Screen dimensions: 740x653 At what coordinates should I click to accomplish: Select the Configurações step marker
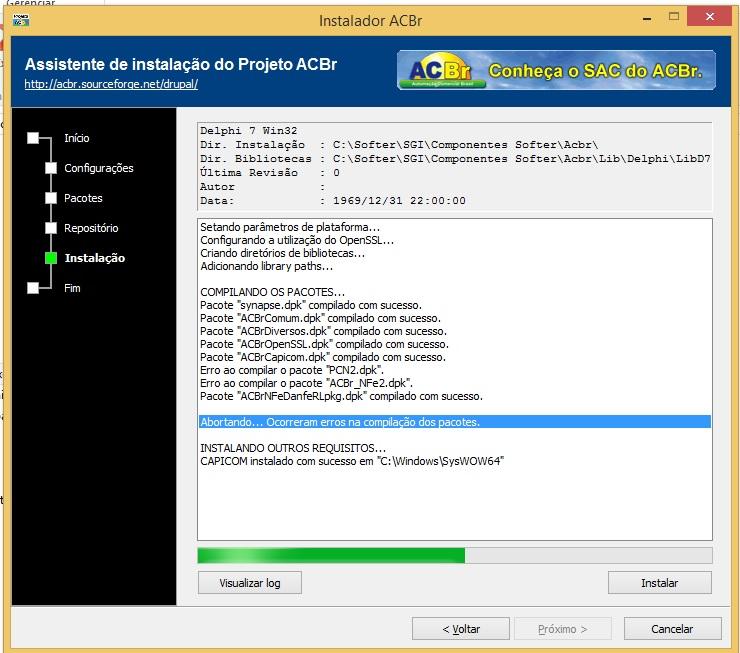click(x=51, y=168)
